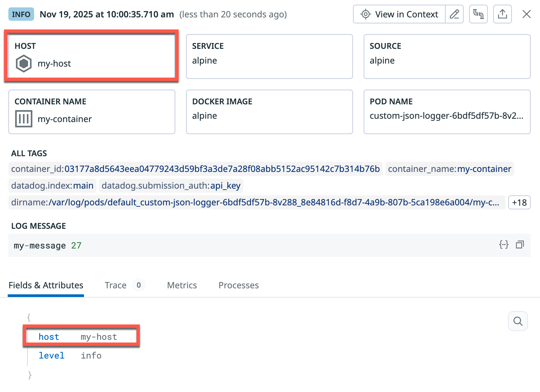
Task: Click the edit pencil icon
Action: point(454,14)
